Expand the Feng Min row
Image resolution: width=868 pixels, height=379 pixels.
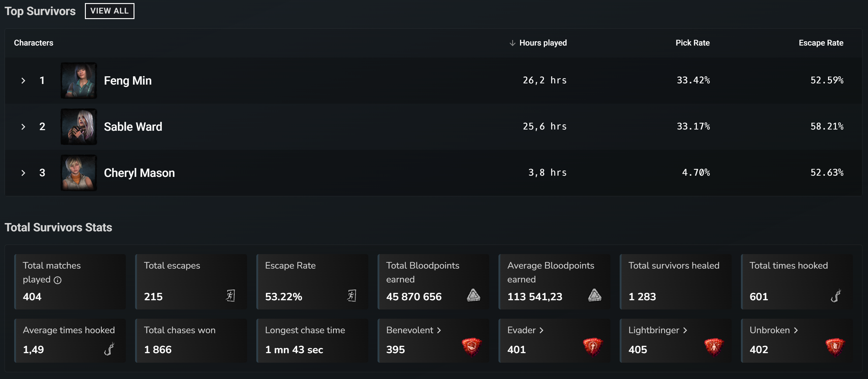[x=23, y=80]
